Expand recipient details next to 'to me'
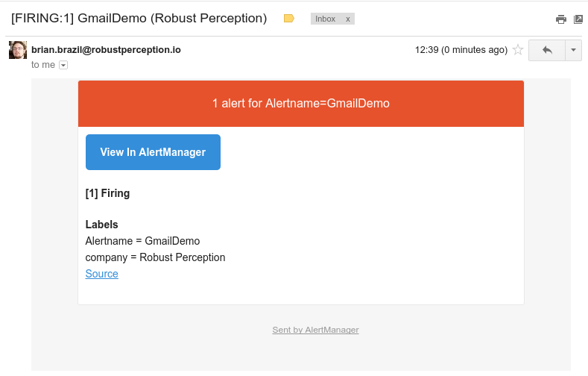 [x=63, y=66]
